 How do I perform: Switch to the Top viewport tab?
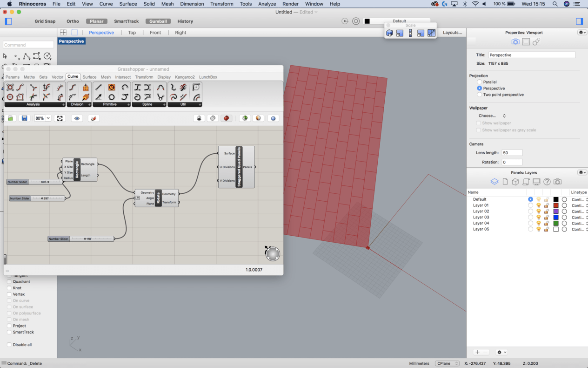point(132,33)
